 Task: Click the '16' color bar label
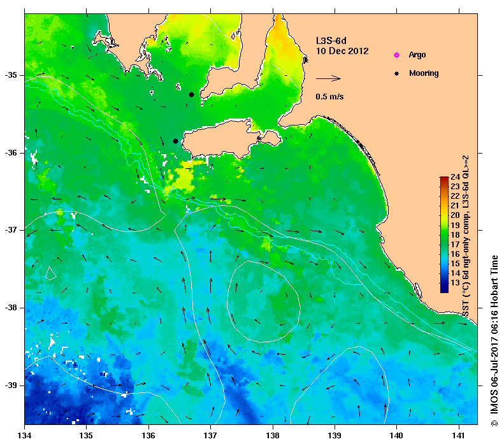click(455, 254)
